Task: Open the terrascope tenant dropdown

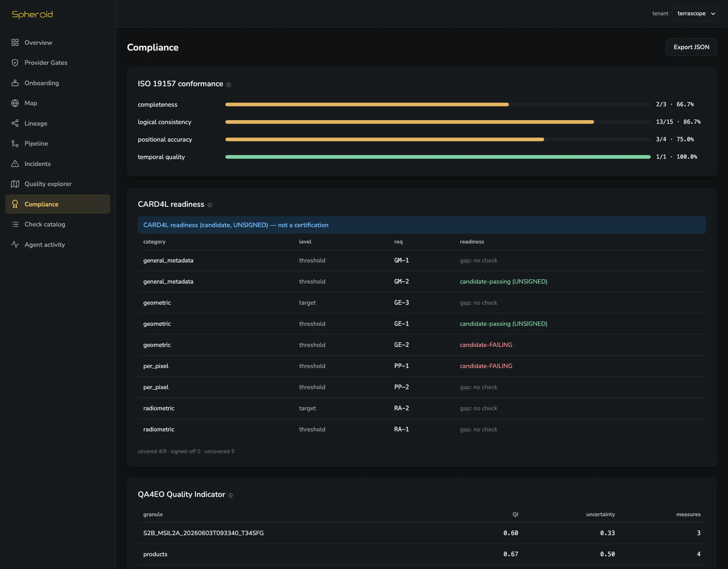Action: point(694,13)
